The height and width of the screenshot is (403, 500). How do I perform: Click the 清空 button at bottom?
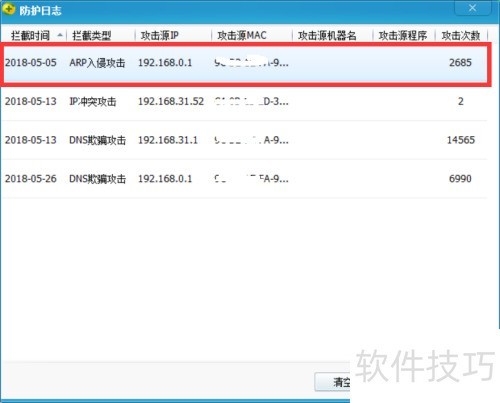[x=333, y=382]
